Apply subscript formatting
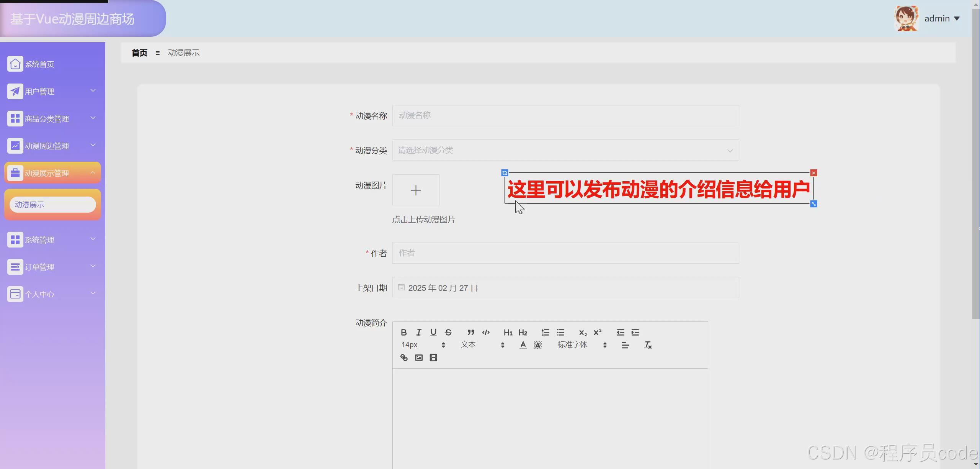The height and width of the screenshot is (469, 980). 582,332
